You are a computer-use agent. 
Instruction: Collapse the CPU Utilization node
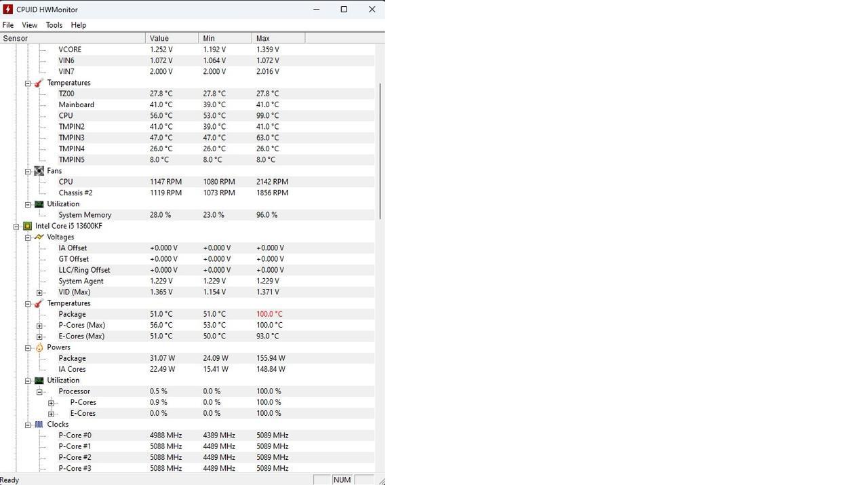point(28,381)
